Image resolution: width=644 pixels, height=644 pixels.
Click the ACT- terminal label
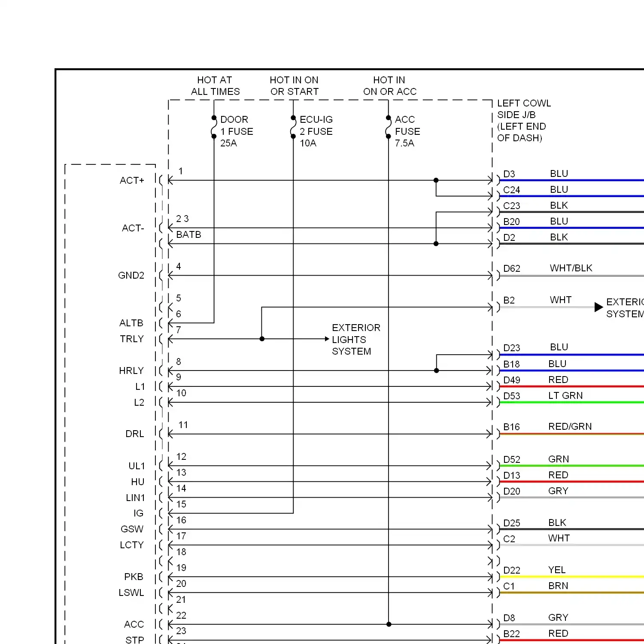[133, 228]
